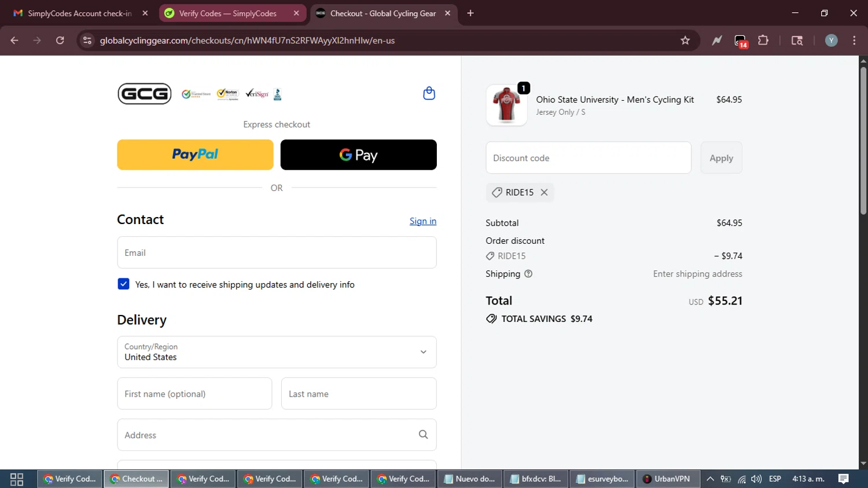
Task: Remove the RIDE15 discount tag
Action: (544, 192)
